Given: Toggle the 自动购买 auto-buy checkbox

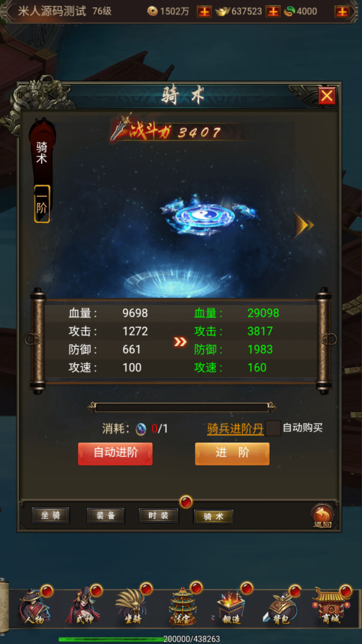Looking at the screenshot, I should tap(273, 428).
